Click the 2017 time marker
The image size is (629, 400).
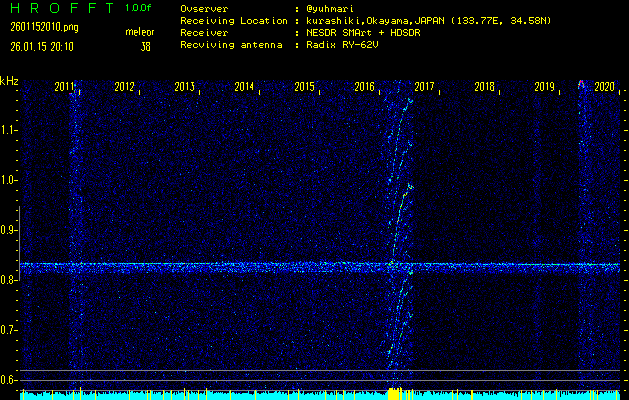424,87
